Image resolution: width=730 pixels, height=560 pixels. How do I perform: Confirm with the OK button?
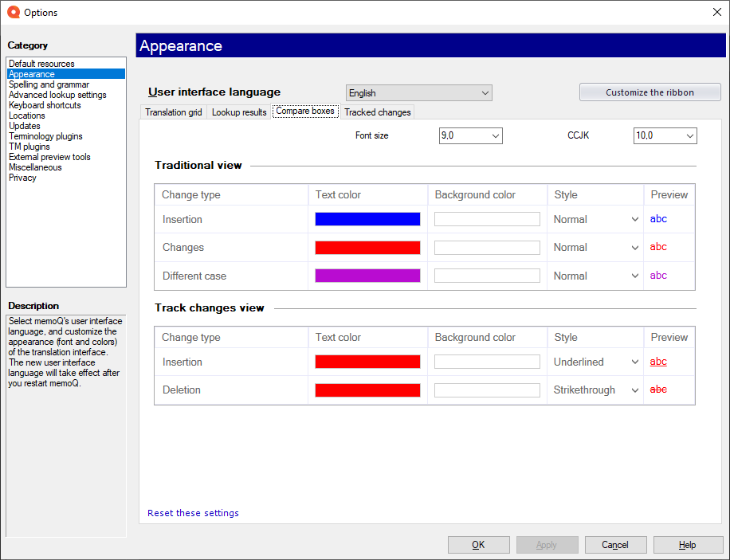pyautogui.click(x=479, y=545)
